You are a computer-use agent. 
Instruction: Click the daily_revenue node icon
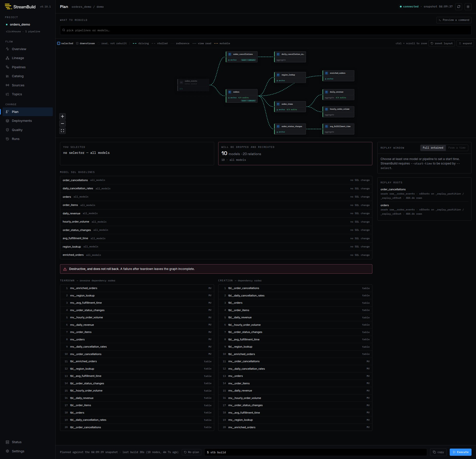[327, 92]
